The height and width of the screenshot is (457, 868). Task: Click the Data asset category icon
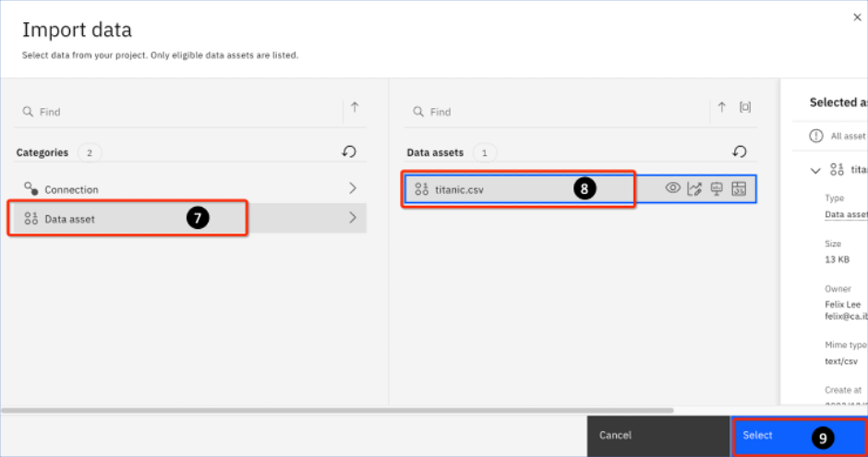point(31,219)
